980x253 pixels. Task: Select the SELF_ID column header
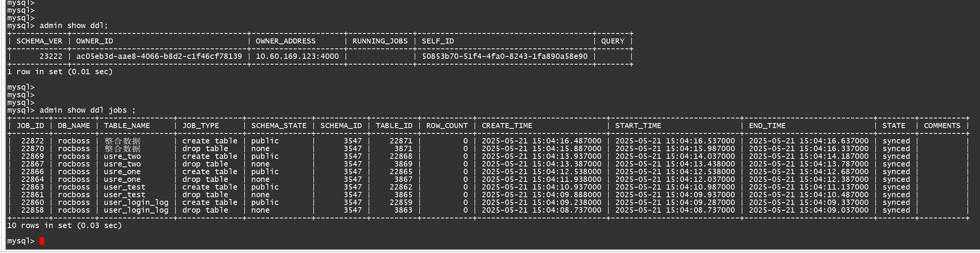438,41
